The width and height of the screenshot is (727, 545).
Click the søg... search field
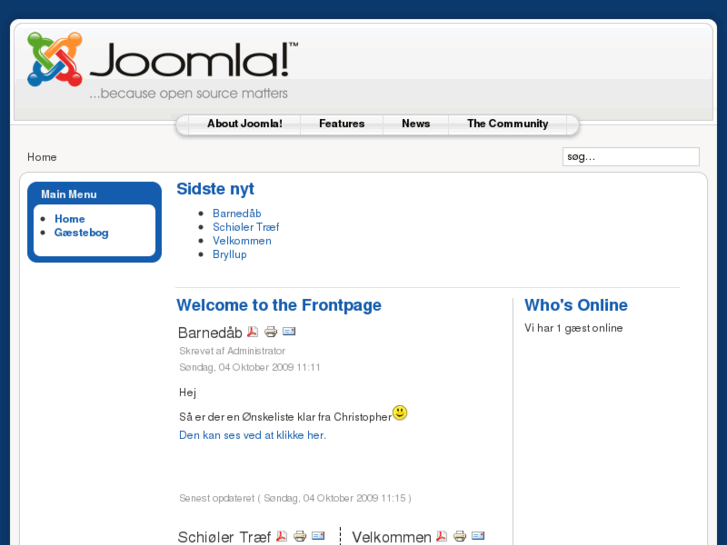click(631, 157)
